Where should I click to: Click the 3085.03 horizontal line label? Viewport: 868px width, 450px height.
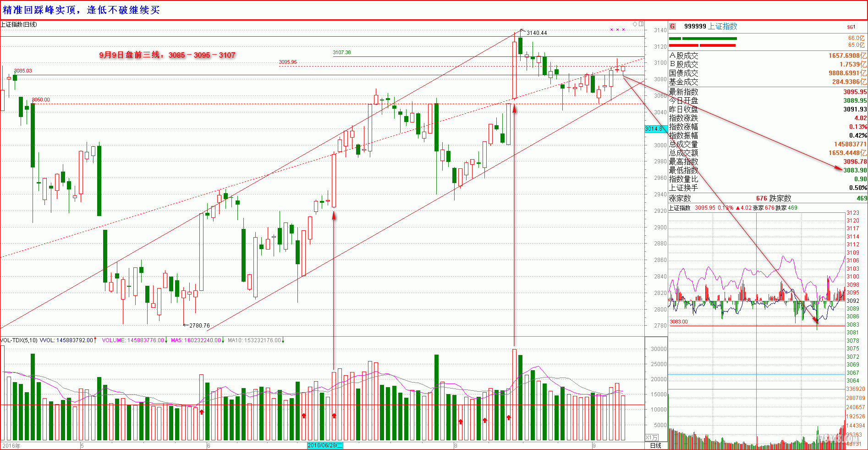[x=23, y=71]
